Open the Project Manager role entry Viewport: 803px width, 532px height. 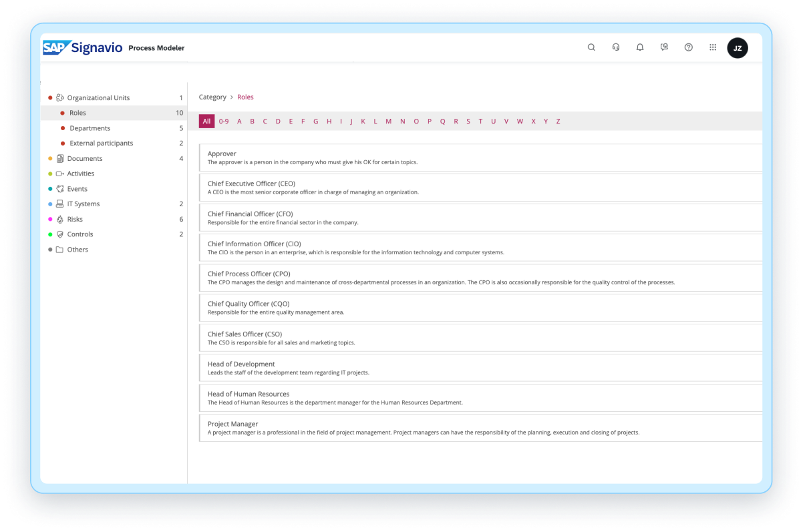232,424
